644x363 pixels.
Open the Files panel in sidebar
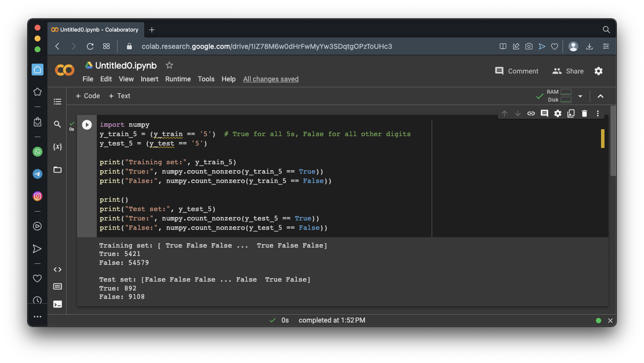(x=57, y=170)
